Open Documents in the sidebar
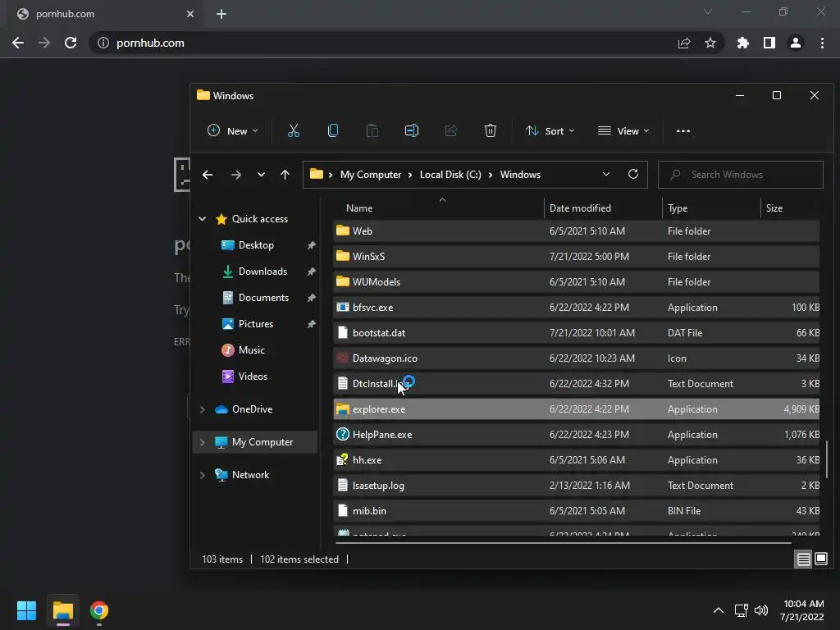This screenshot has width=840, height=630. coord(263,297)
